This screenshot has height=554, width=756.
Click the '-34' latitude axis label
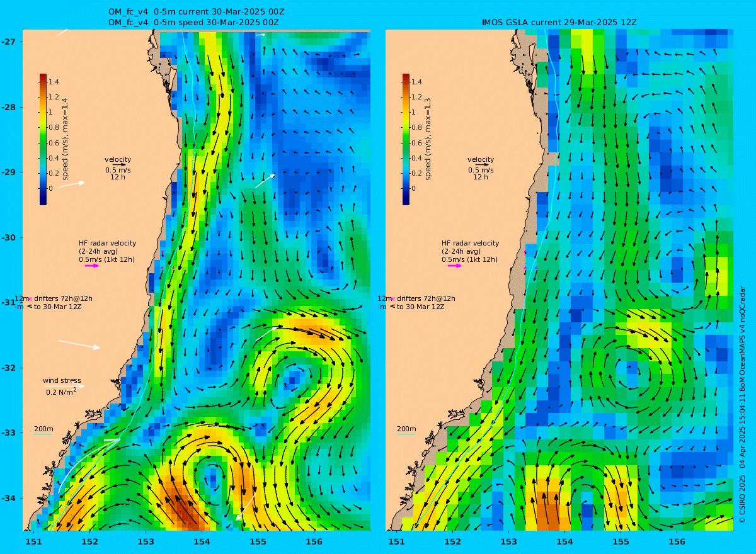coord(9,498)
